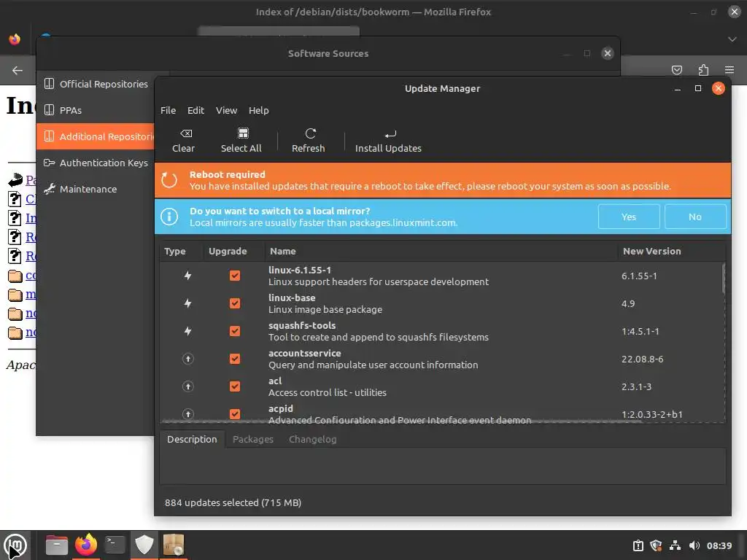Click the Update Manager shield taskbar icon
This screenshot has height=560, width=747.
tap(144, 545)
